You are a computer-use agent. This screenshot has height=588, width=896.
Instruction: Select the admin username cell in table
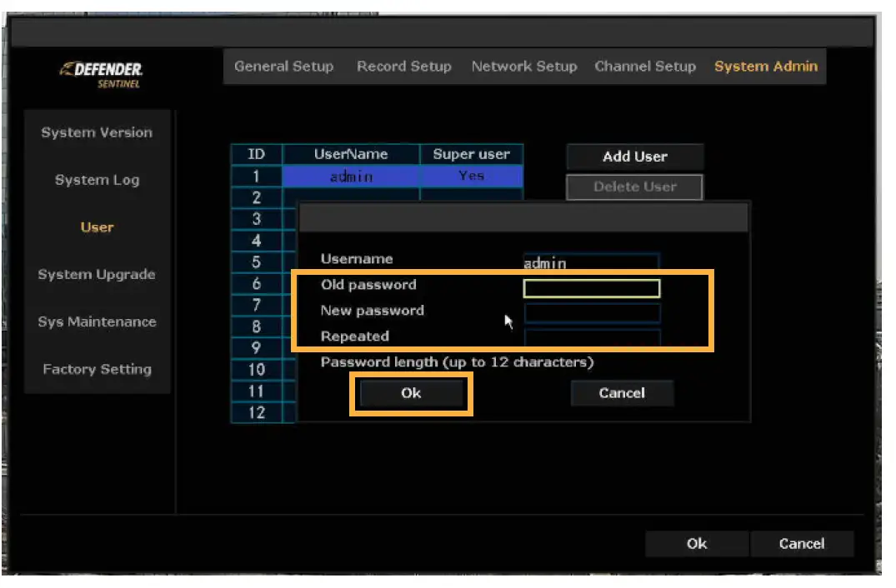pyautogui.click(x=351, y=176)
